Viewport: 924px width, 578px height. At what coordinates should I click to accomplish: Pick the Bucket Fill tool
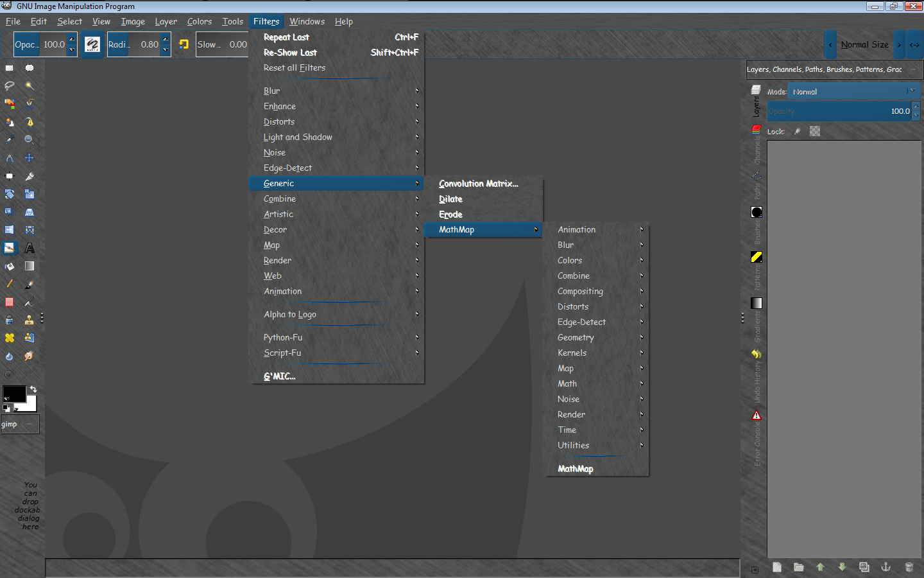point(10,266)
